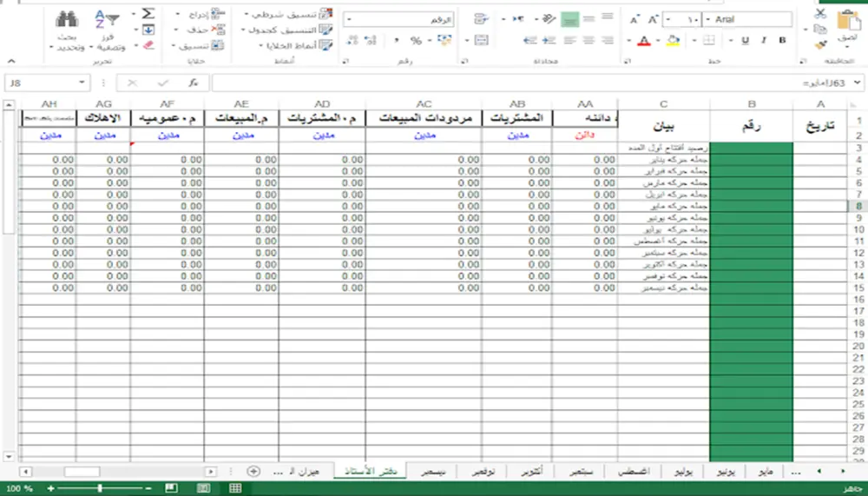This screenshot has width=868, height=496.
Task: Add a new sheet with plus icon
Action: point(253,471)
